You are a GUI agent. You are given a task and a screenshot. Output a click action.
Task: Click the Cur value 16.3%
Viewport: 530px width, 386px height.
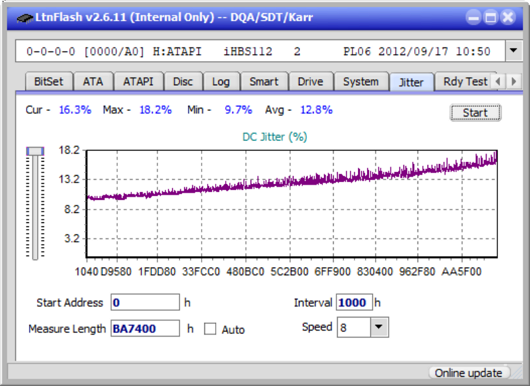click(x=75, y=110)
